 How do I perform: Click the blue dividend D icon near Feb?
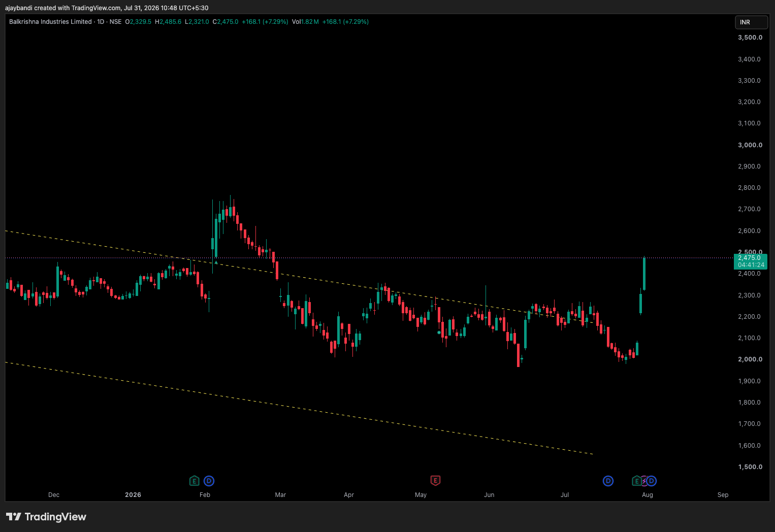point(209,480)
